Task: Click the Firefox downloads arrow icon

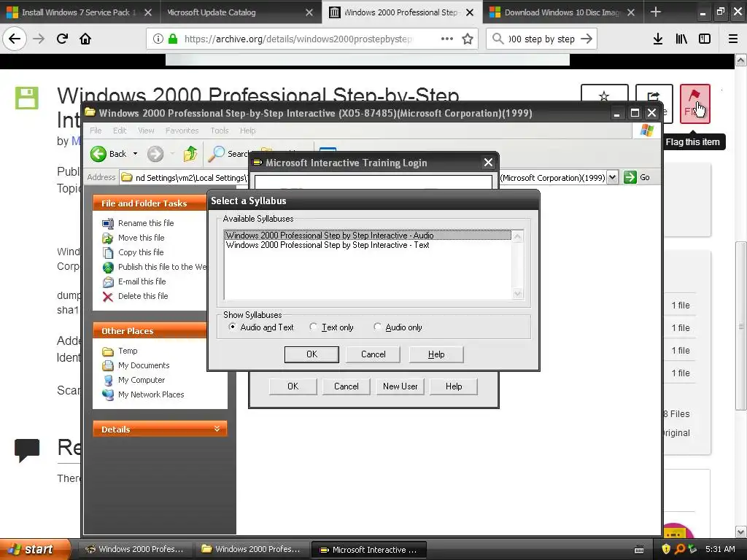Action: coord(658,39)
